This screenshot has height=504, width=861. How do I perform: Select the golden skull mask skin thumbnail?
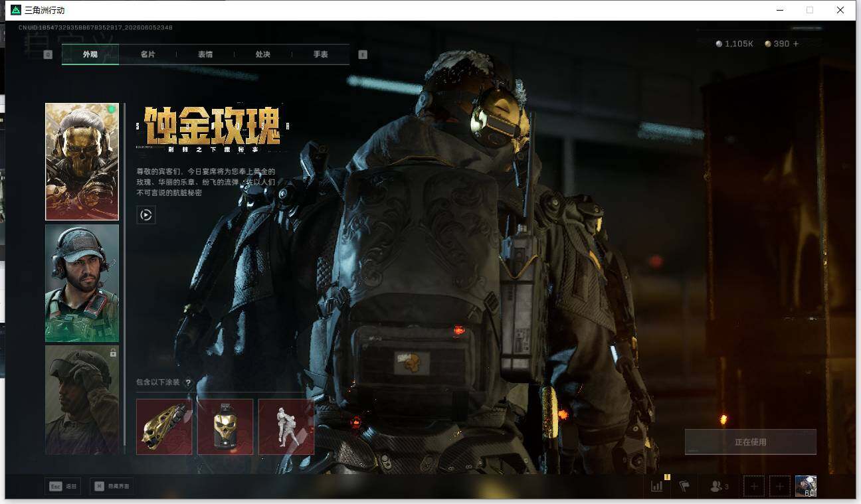click(x=82, y=161)
